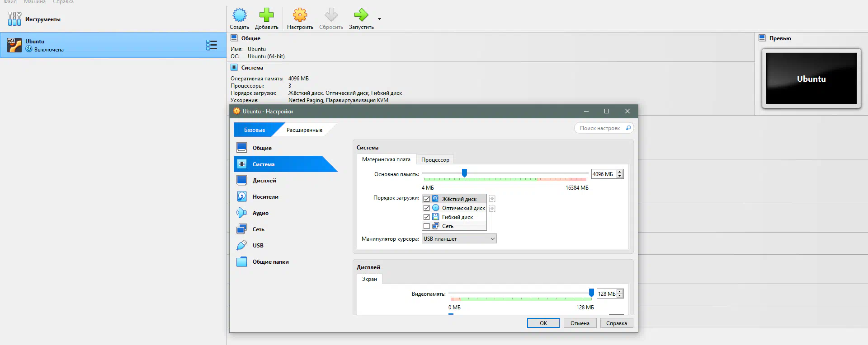
Task: Switch to Расширенные settings mode
Action: (304, 130)
